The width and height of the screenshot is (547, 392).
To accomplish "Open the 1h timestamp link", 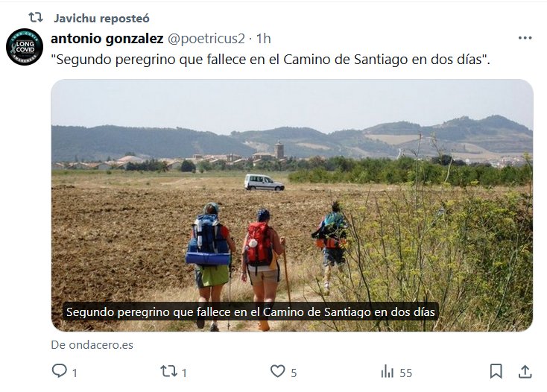I will [x=263, y=39].
